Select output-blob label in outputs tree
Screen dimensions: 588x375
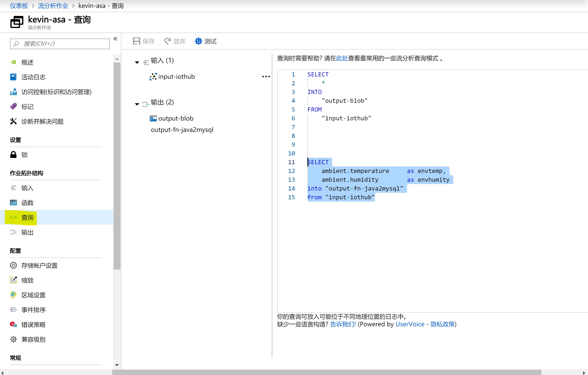[176, 118]
